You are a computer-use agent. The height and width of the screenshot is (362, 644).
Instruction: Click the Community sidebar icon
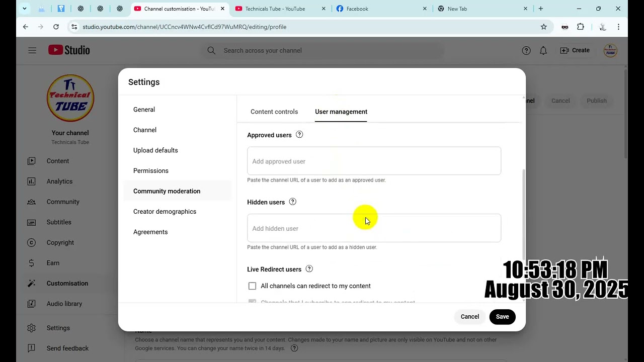point(32,202)
